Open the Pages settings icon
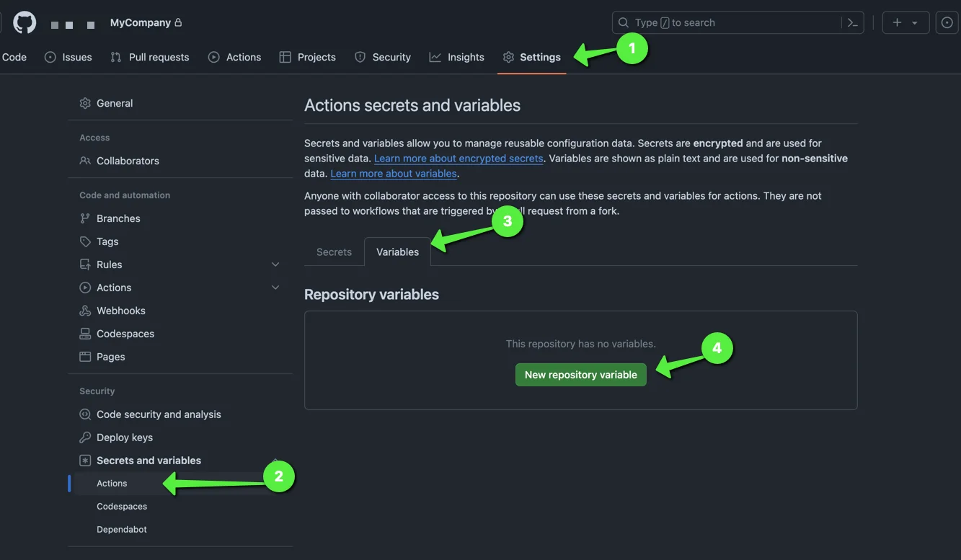The height and width of the screenshot is (560, 961). pyautogui.click(x=84, y=356)
